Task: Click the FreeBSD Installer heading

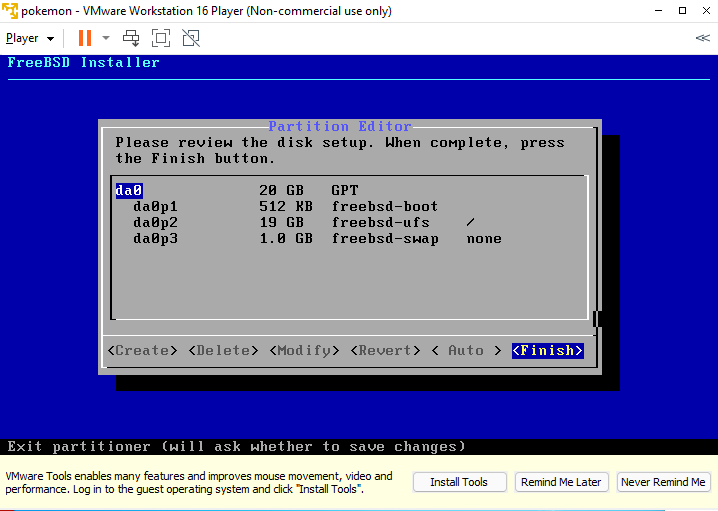Action: [x=83, y=62]
